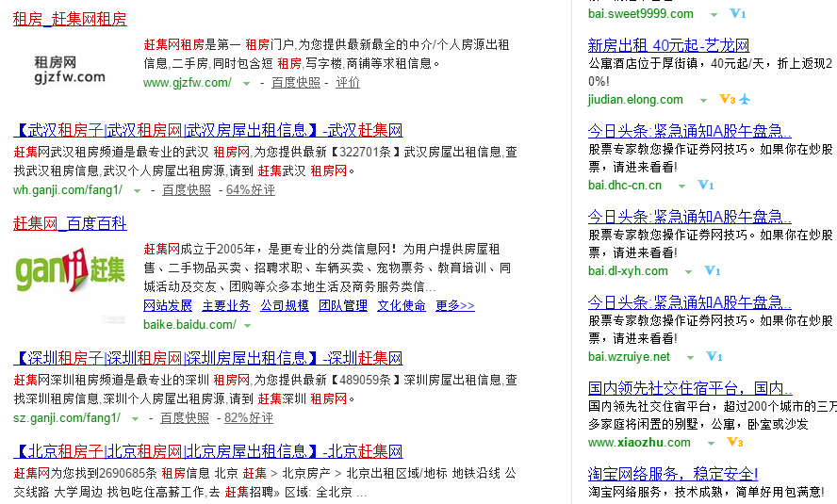Expand dropdown arrow after bai.dhc-cn.cn
The height and width of the screenshot is (504, 837).
pos(681,187)
